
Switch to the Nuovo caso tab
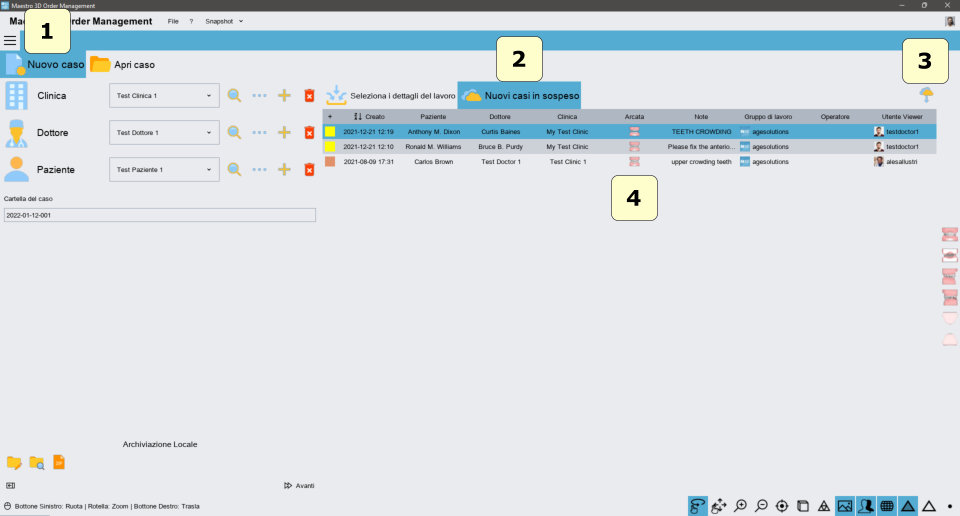coord(44,64)
